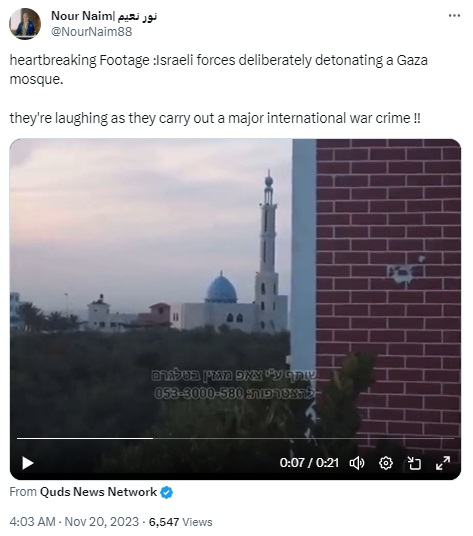Open the three-dot more options menu
Screen dimensions: 473x536
coord(454,16)
